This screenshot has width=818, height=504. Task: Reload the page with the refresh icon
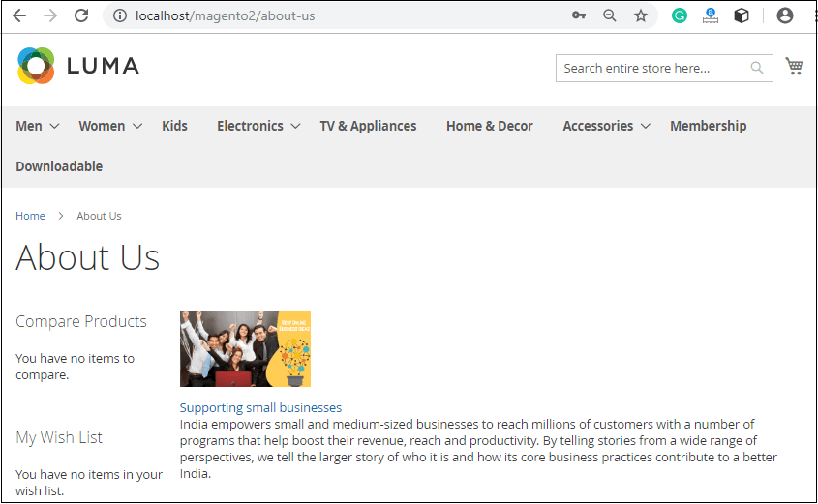click(81, 15)
